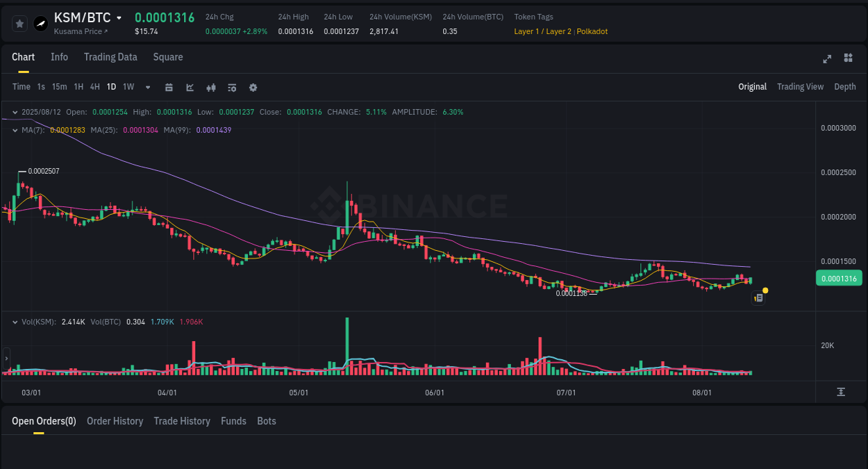Click the Kusama coin logo
Viewport: 868px width, 469px height.
(41, 23)
